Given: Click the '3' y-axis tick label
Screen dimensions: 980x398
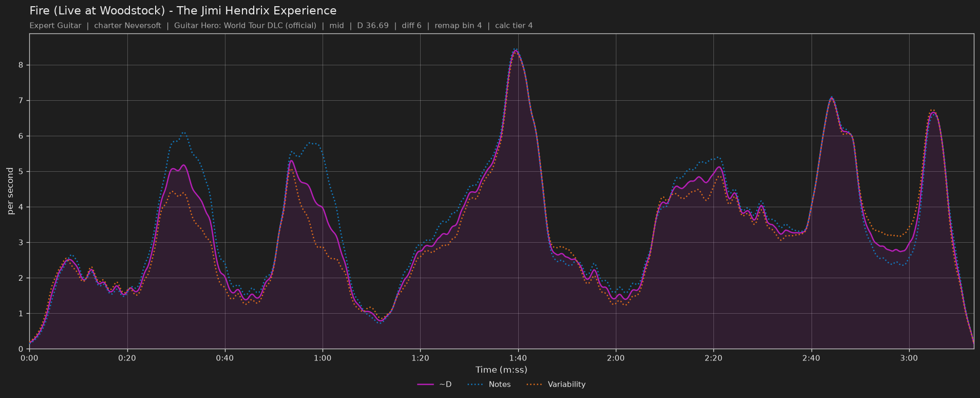Looking at the screenshot, I should point(21,243).
